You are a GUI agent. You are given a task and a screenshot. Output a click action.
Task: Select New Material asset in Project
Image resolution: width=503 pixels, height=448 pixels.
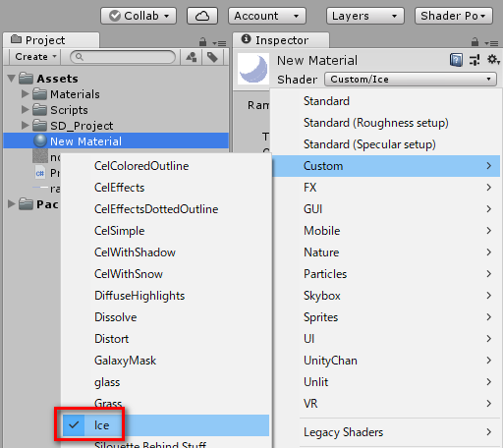click(x=116, y=141)
